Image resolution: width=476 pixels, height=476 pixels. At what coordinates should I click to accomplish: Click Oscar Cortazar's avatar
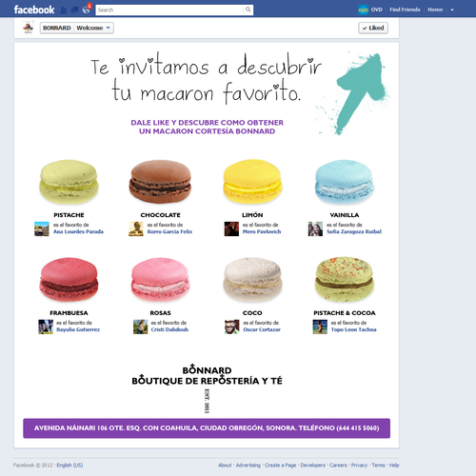(x=232, y=327)
